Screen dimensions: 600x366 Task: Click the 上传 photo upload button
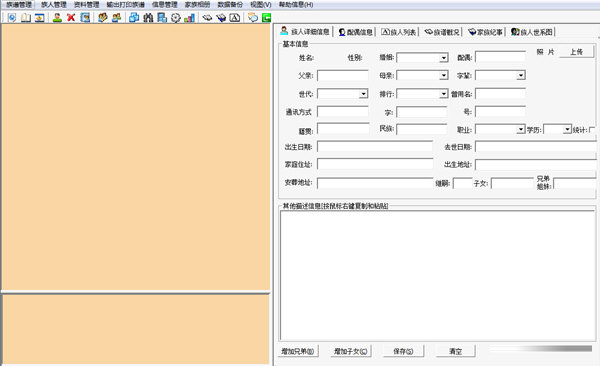576,52
